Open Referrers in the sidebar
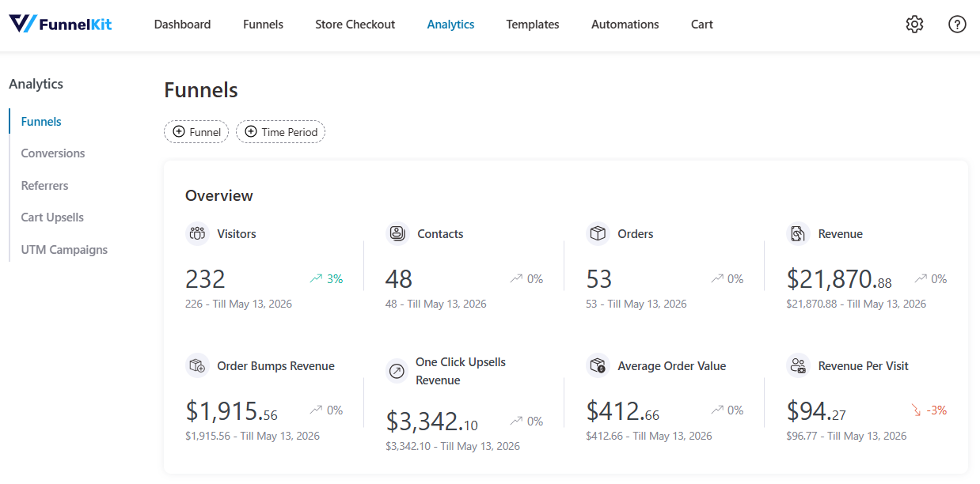Screen dimensions: 980x484 point(44,186)
